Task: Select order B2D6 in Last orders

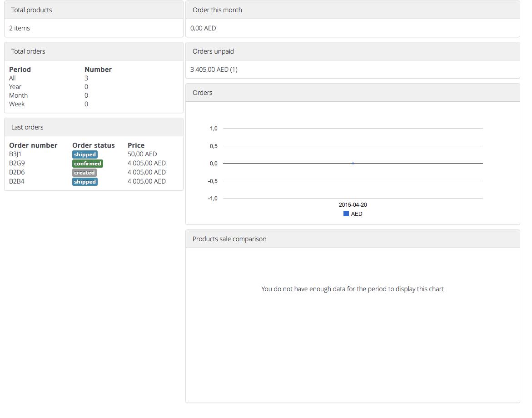Action: point(17,172)
